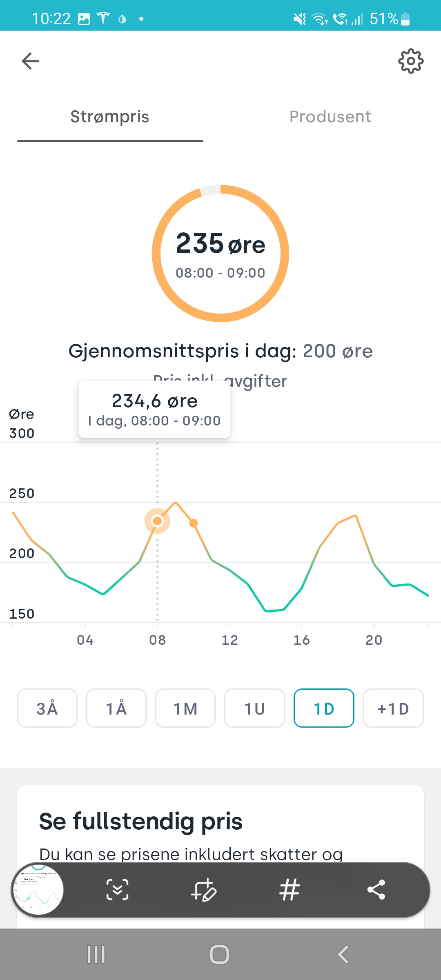Stay on the Strømpris tab
This screenshot has width=441, height=980.
coord(110,117)
